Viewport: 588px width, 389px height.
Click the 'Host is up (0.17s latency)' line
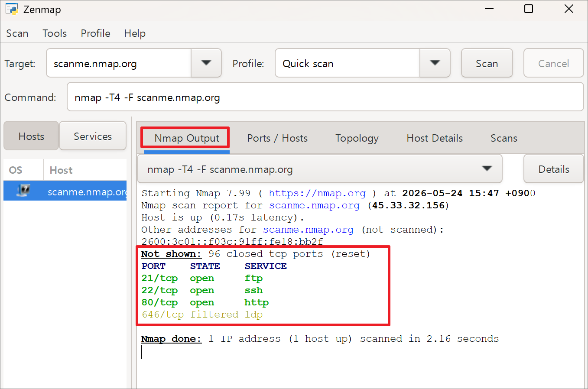click(x=223, y=217)
